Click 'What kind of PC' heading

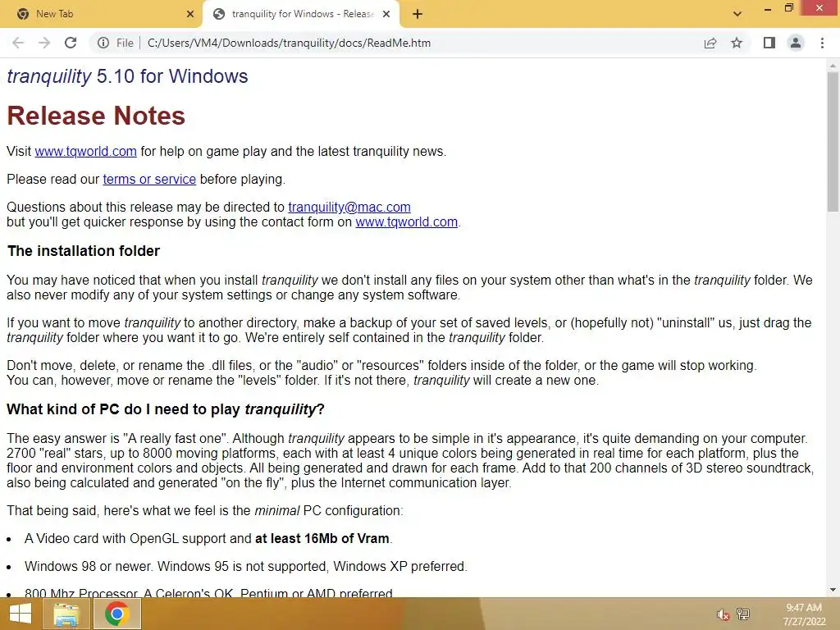point(166,409)
